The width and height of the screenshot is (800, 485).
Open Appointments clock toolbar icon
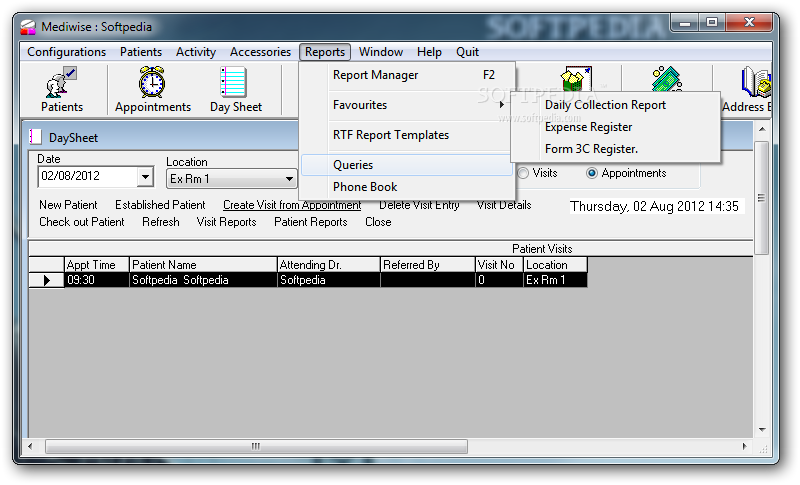click(x=153, y=90)
